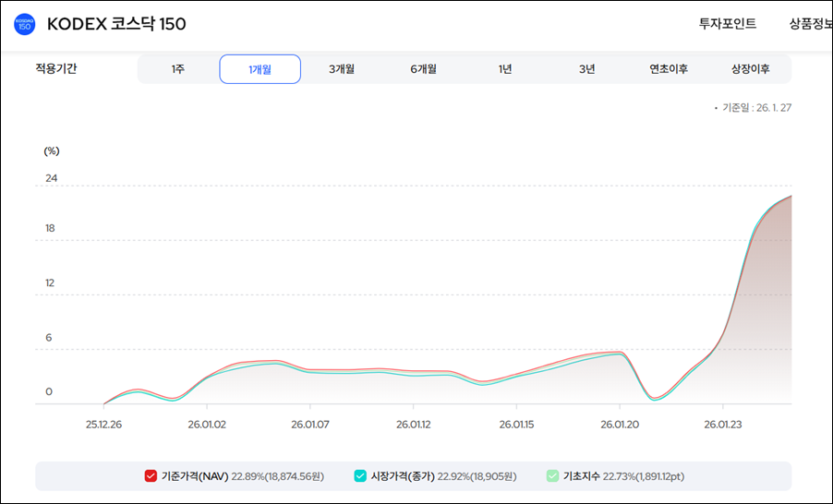Click the 24 percent axis label

pyautogui.click(x=51, y=178)
